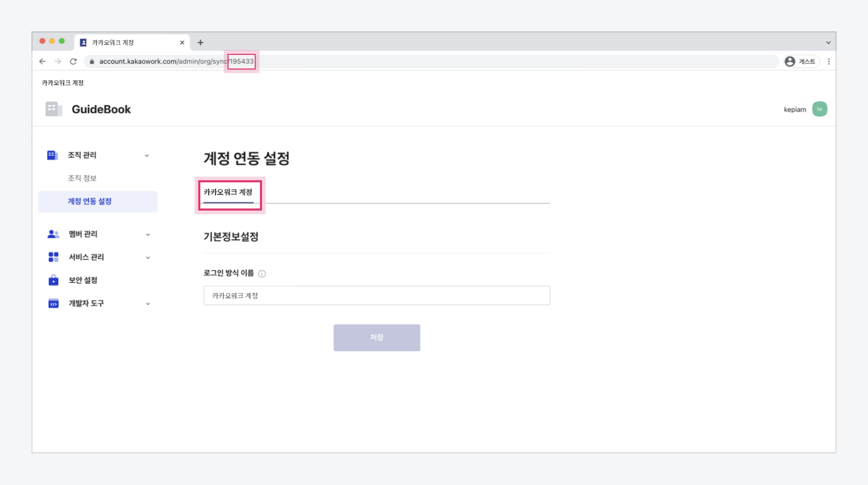Open the 조직 정보 submenu item

(82, 178)
